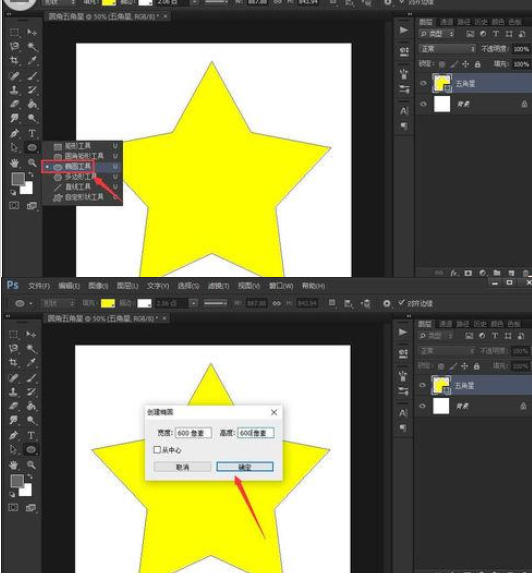Viewport: 532px width, 573px height.
Task: Hide the 五角星 layer in the dialog screenshot
Action: point(422,385)
